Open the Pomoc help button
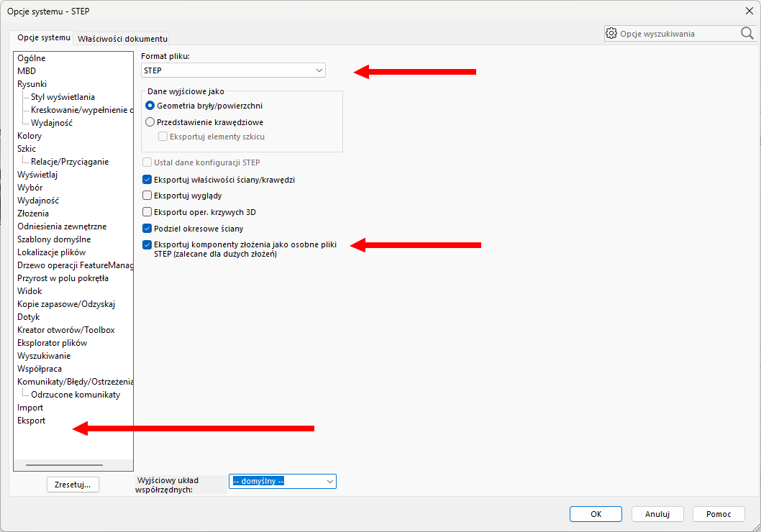This screenshot has height=532, width=761. [718, 514]
